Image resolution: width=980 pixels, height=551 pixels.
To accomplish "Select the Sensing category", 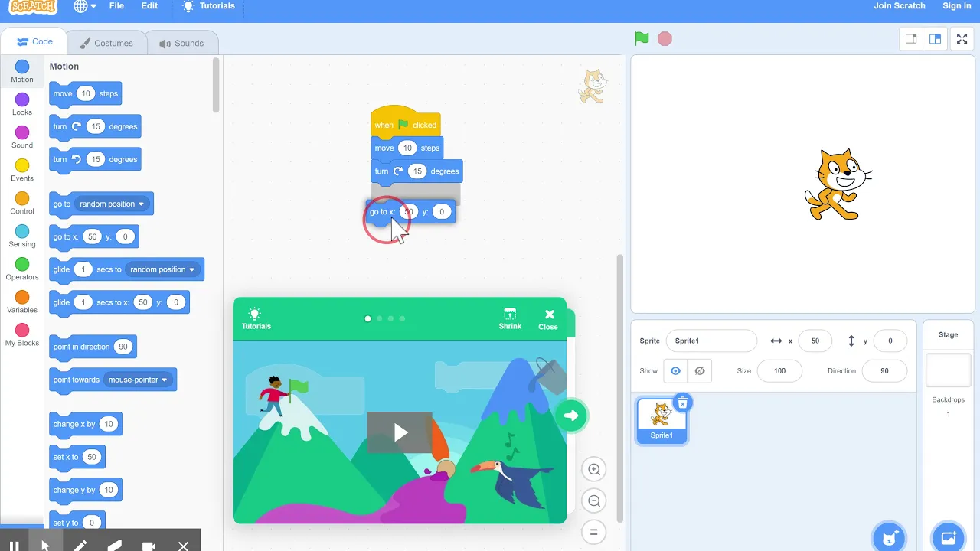I will pyautogui.click(x=22, y=236).
